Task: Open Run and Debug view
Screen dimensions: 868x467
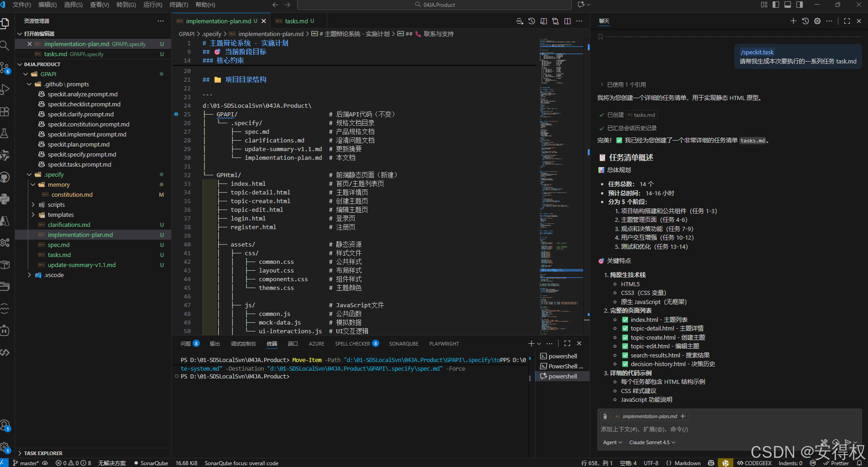Action: pyautogui.click(x=5, y=89)
